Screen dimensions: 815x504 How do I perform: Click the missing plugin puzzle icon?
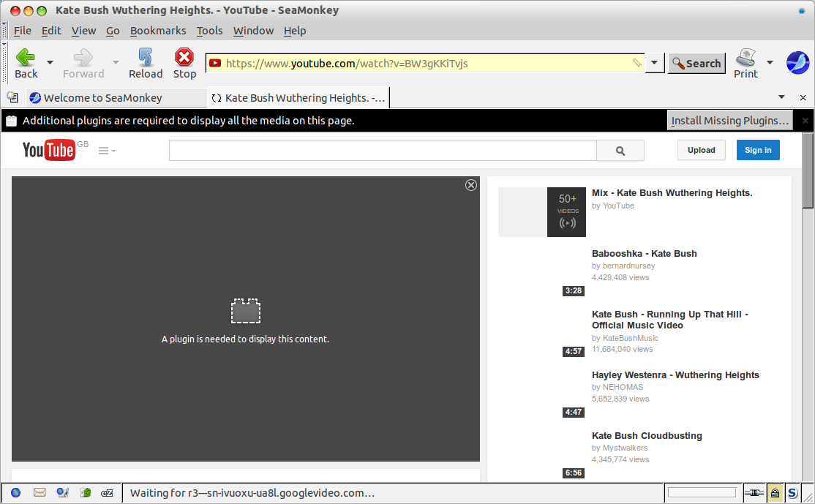coord(245,311)
